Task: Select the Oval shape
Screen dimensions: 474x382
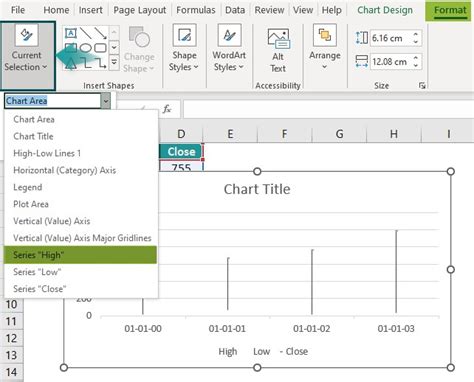Action: coord(86,48)
